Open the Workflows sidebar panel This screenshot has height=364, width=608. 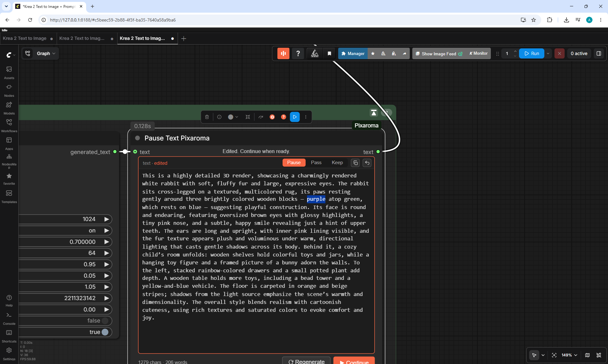click(x=9, y=126)
